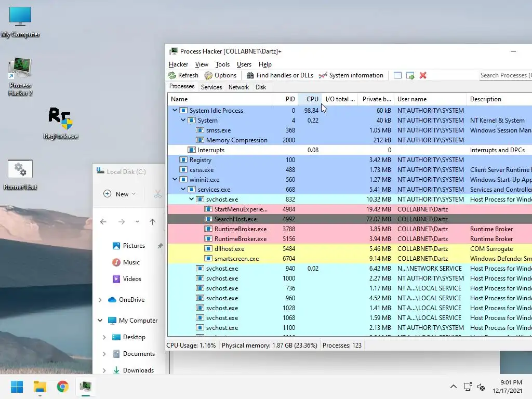
Task: Click the find window icon
Action: pyautogui.click(x=397, y=75)
